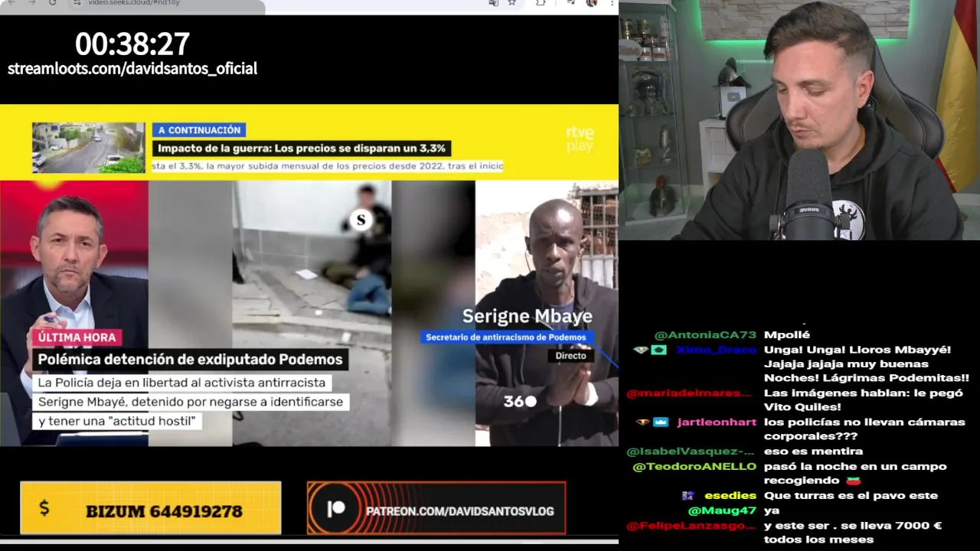Click the second badge icon beside jartleonhart

pos(661,422)
